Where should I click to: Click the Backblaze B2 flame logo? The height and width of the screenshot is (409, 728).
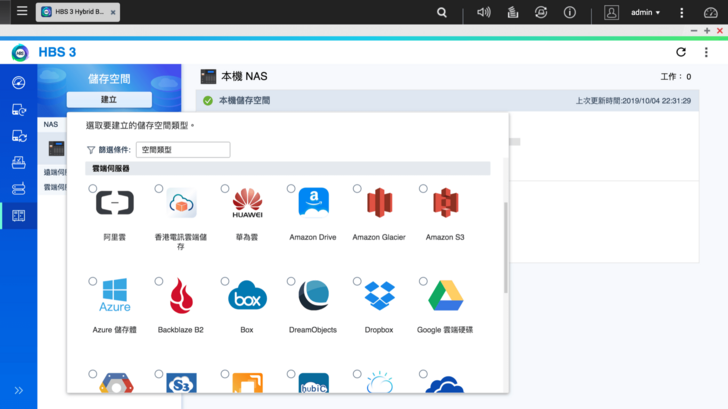pyautogui.click(x=181, y=296)
